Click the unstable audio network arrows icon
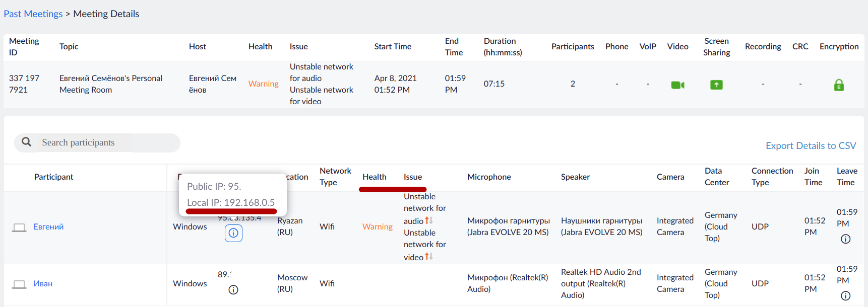The width and height of the screenshot is (868, 307). (x=429, y=220)
